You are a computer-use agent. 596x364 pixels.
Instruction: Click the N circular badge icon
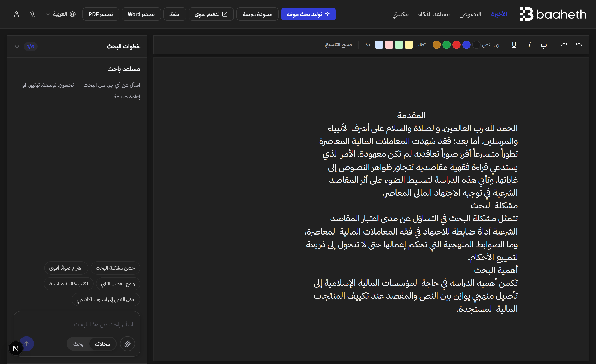[16, 348]
